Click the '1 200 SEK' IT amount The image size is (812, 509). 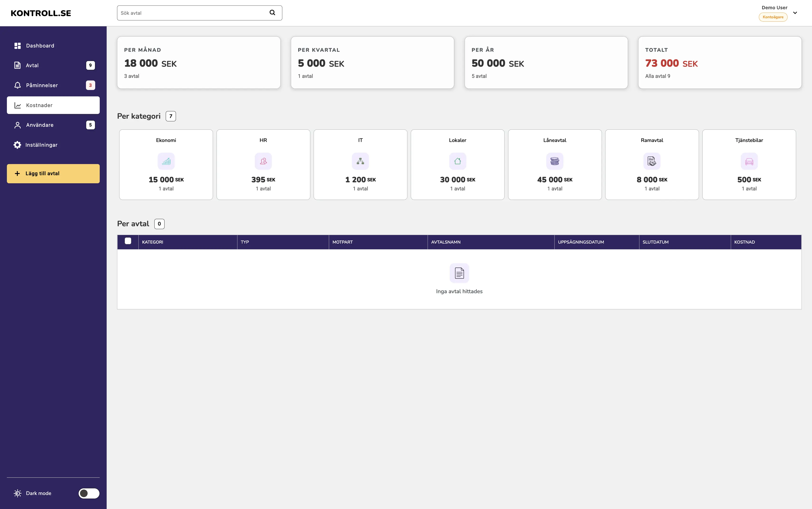pyautogui.click(x=360, y=180)
